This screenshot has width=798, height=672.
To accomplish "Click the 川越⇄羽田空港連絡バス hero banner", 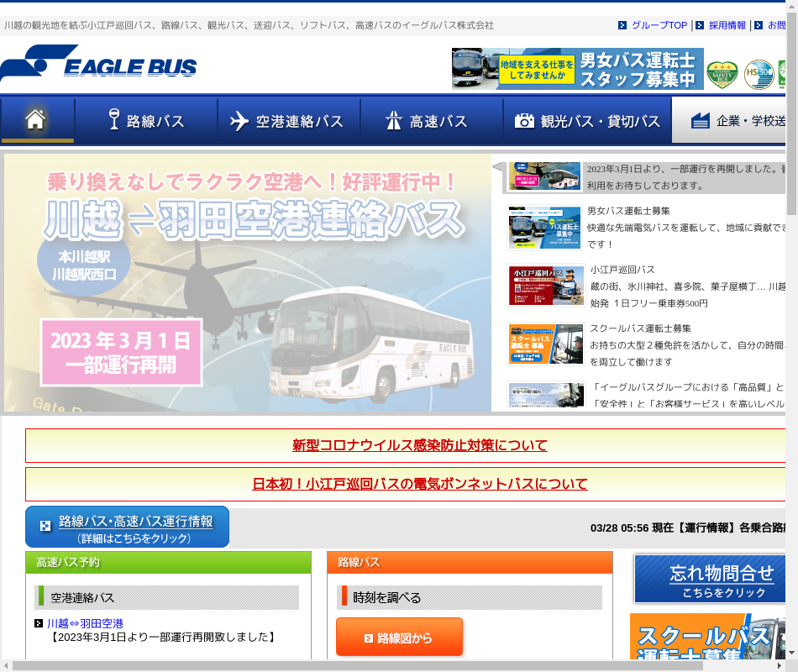I will tap(248, 283).
